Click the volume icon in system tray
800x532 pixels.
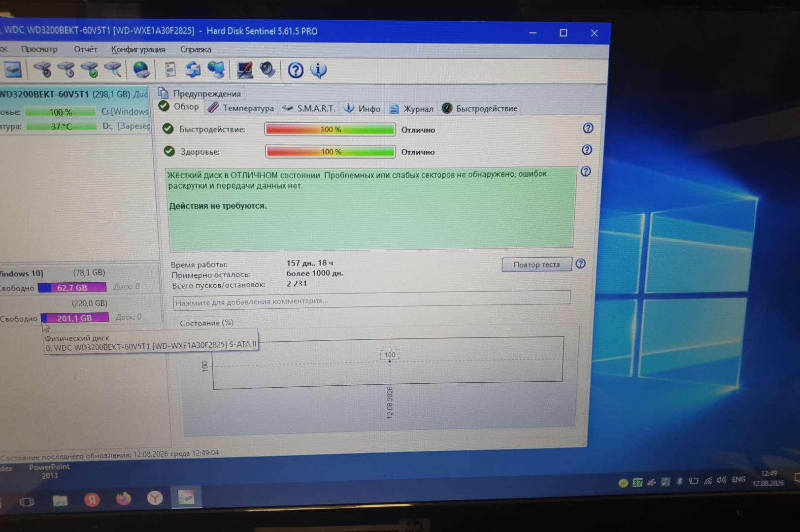tap(722, 480)
